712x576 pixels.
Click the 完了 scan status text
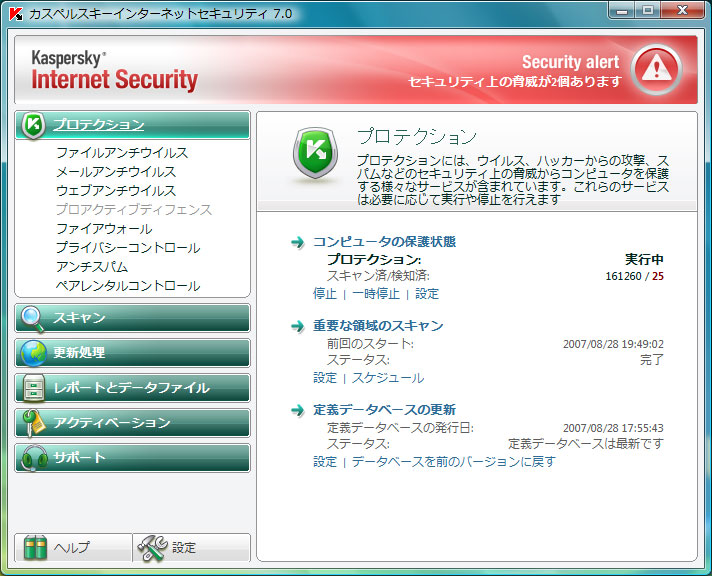[x=652, y=360]
